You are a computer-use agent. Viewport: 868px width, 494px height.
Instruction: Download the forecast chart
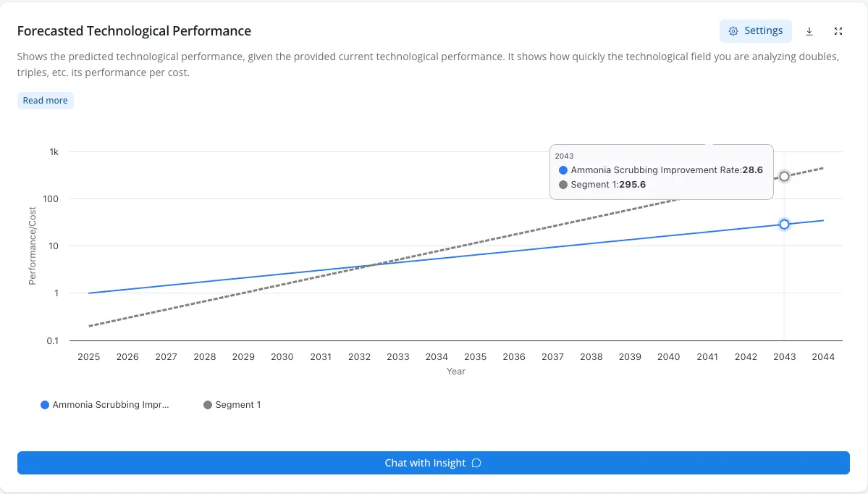click(x=809, y=32)
